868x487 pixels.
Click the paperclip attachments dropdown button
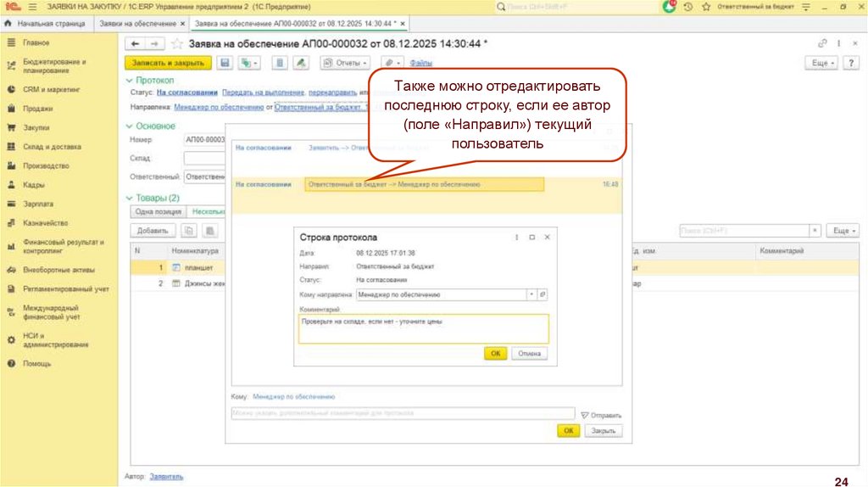(392, 63)
